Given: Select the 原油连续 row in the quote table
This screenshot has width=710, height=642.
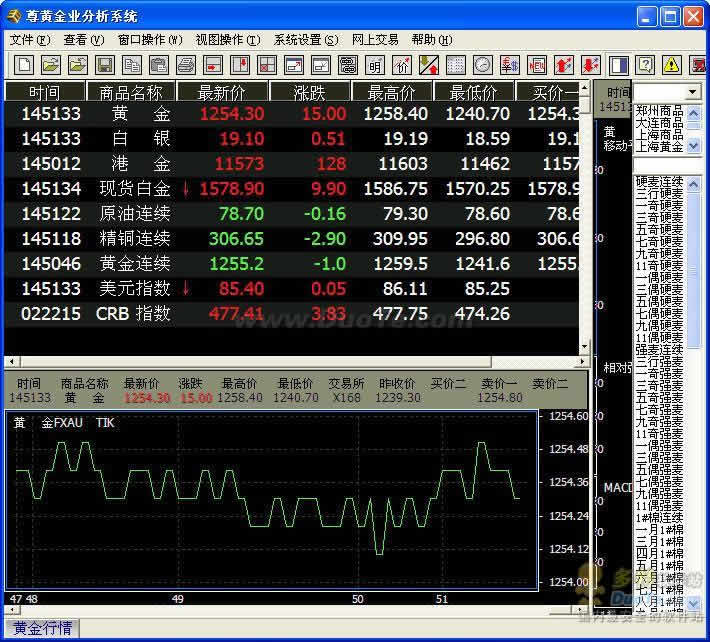Looking at the screenshot, I should 292,214.
